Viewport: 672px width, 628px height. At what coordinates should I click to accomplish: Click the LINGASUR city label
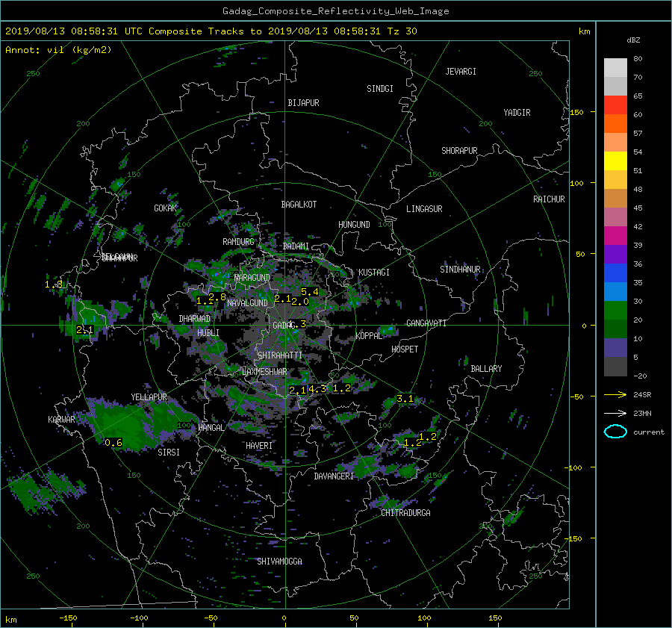pos(424,209)
